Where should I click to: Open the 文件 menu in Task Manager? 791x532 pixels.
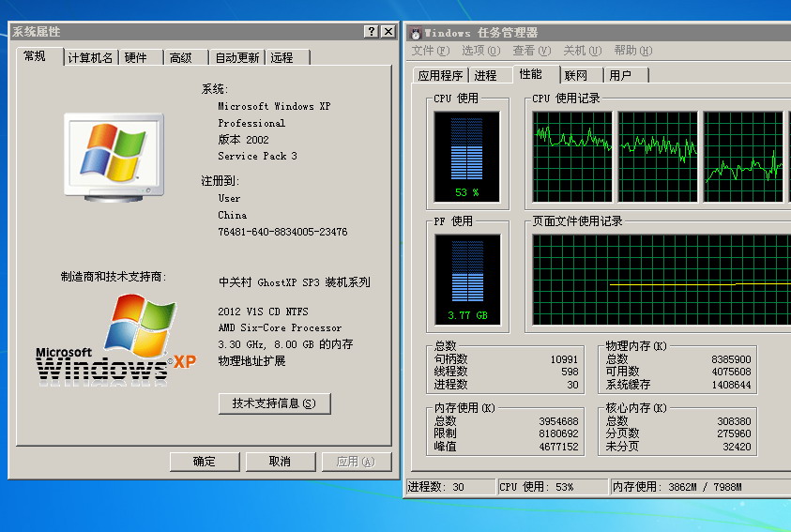point(431,51)
